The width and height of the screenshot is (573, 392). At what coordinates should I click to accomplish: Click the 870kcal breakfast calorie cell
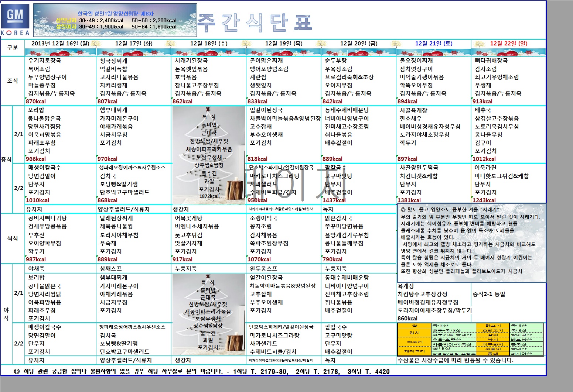click(36, 102)
